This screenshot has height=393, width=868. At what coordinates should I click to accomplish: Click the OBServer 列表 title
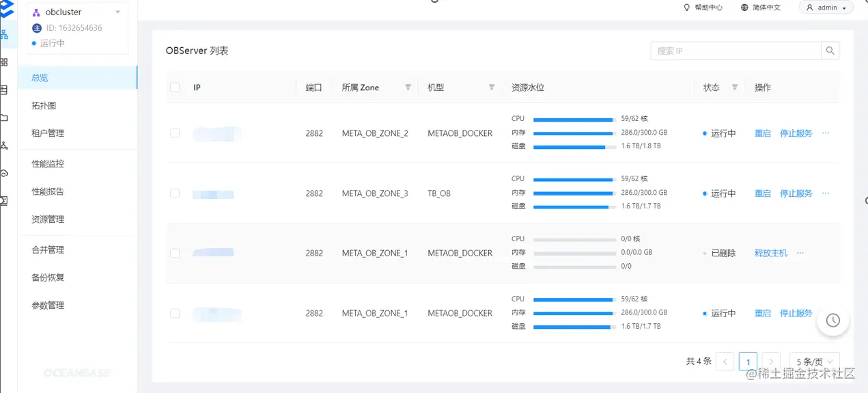click(197, 51)
